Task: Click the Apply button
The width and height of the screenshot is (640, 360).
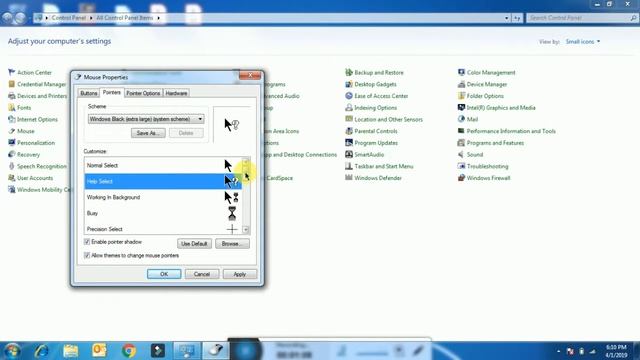Action: pos(240,274)
